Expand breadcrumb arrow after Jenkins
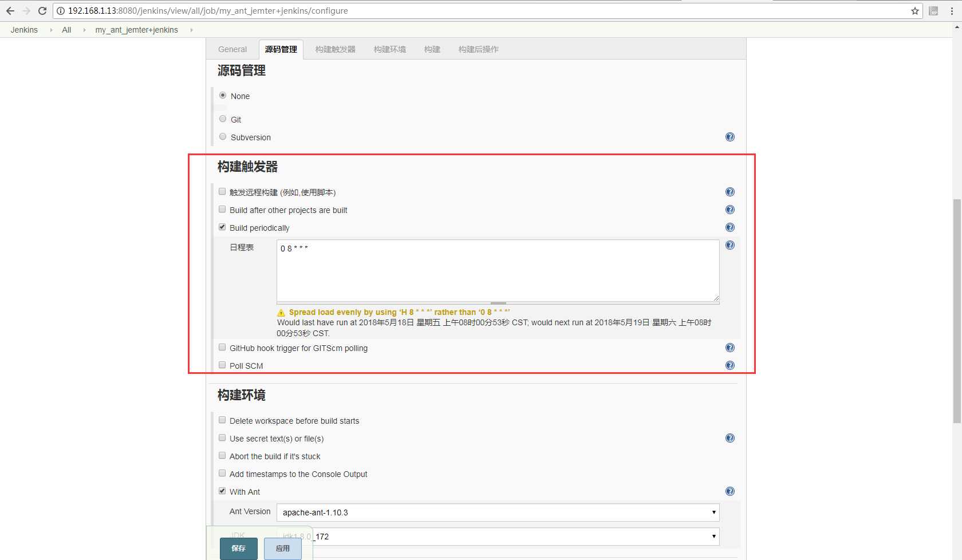The width and height of the screenshot is (962, 560). coord(51,30)
